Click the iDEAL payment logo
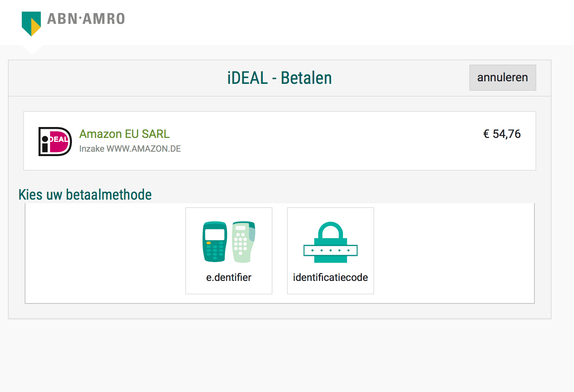 pos(55,142)
